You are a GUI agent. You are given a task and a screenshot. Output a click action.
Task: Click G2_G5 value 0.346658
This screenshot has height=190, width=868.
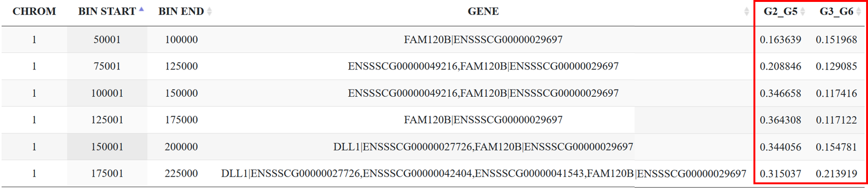pyautogui.click(x=780, y=93)
